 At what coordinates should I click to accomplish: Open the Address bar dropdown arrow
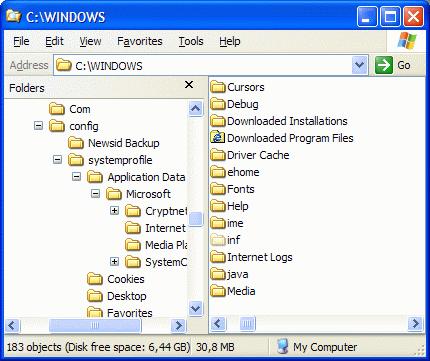coord(360,65)
